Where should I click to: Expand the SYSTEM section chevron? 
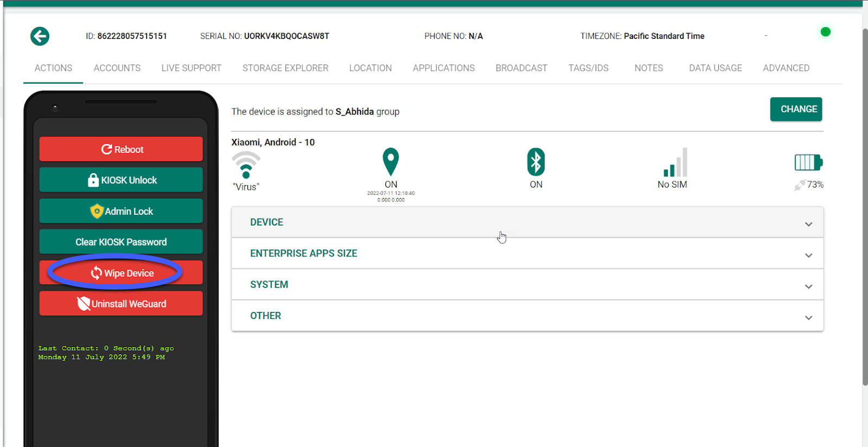click(808, 286)
